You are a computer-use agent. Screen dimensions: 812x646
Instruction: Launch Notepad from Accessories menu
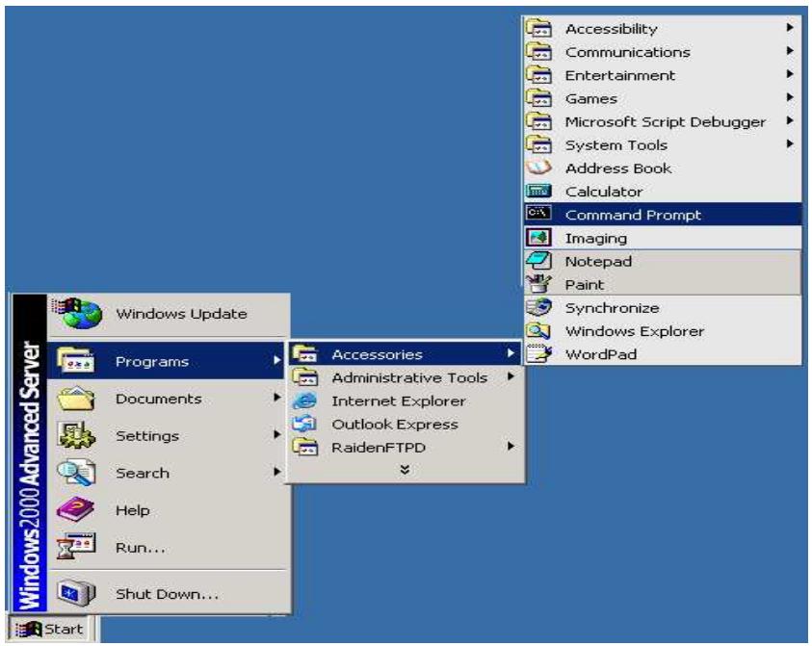(663, 261)
